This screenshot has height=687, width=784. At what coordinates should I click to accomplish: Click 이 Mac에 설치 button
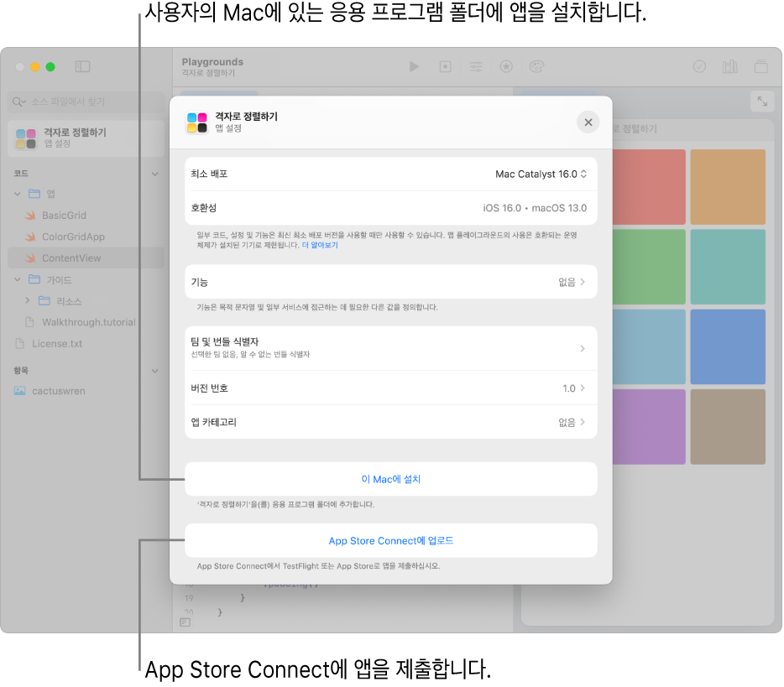[391, 479]
